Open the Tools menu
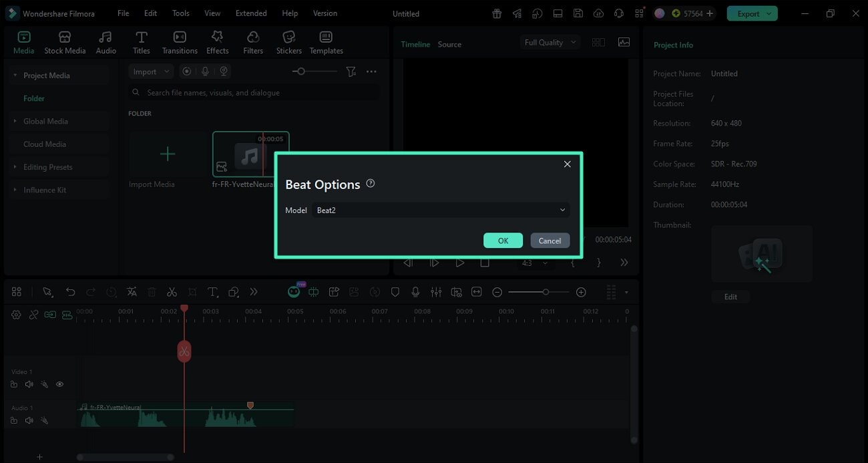868x463 pixels. pyautogui.click(x=180, y=13)
